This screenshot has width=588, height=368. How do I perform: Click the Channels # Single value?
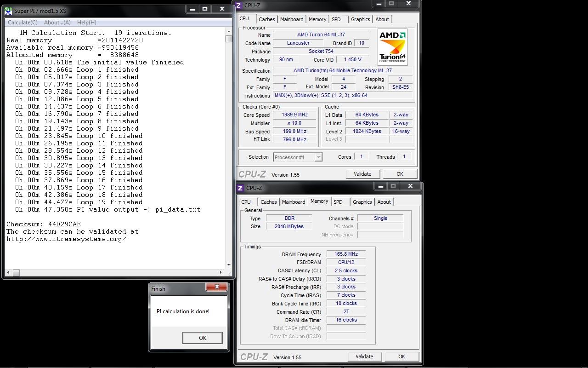click(380, 218)
